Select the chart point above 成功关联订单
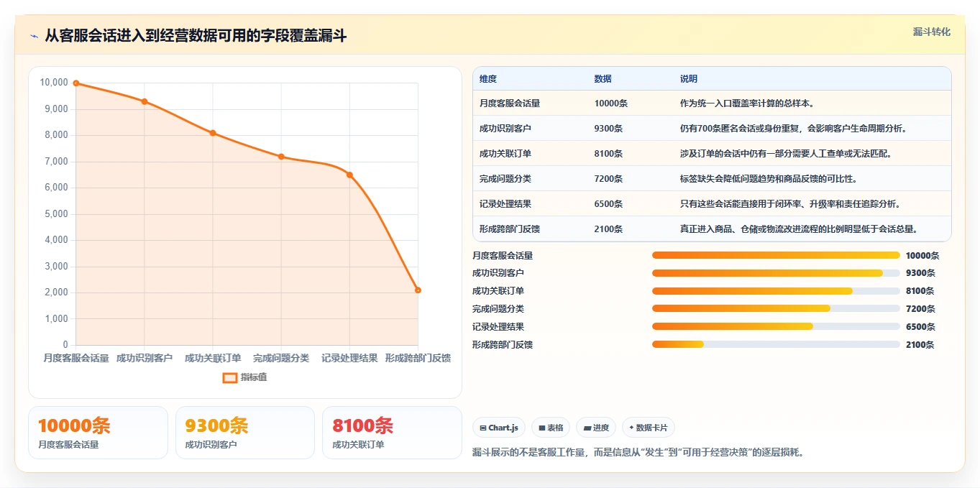 coord(213,133)
